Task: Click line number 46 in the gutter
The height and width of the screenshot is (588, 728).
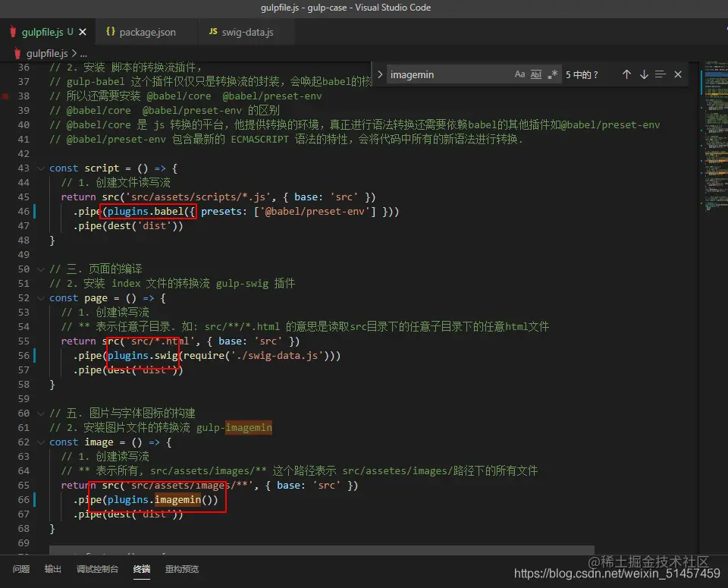Action: pyautogui.click(x=24, y=212)
